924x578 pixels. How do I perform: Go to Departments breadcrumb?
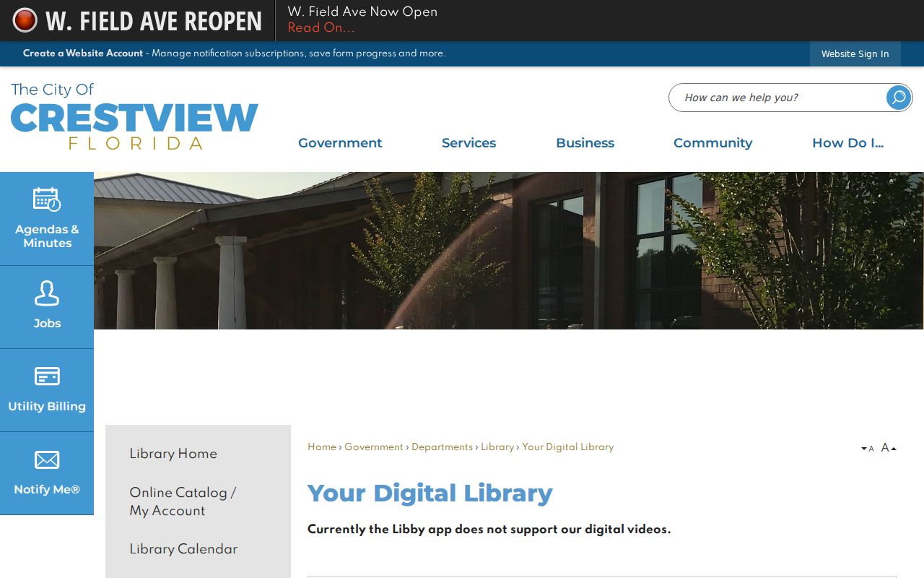(442, 447)
